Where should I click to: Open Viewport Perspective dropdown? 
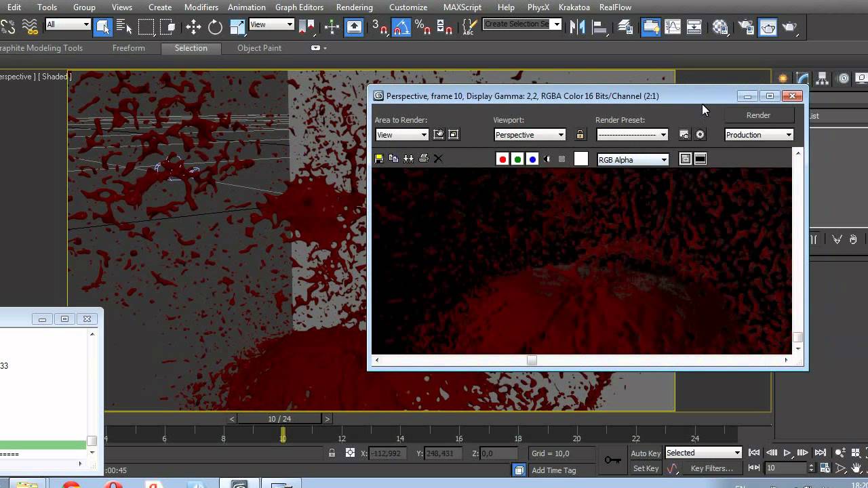[530, 135]
